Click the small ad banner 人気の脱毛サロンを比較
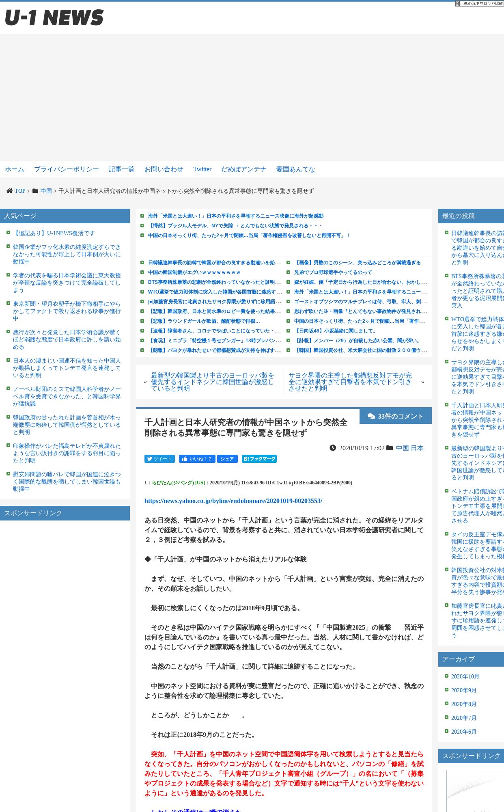 (x=479, y=4)
